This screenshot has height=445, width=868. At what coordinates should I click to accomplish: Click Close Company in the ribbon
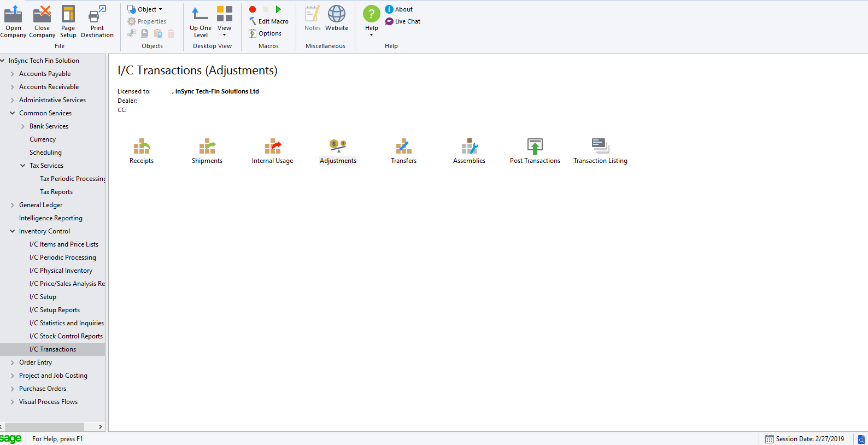tap(42, 21)
